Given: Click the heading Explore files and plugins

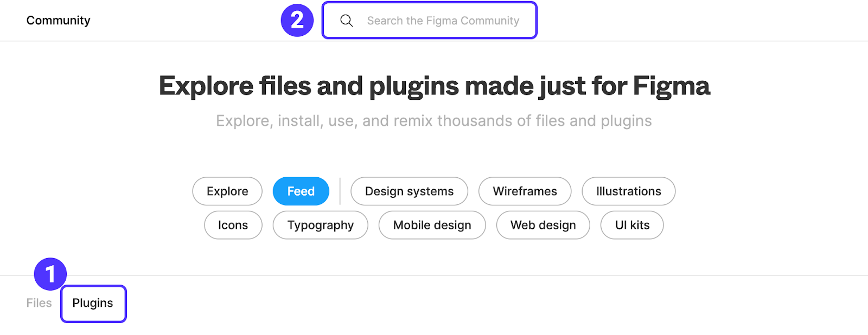Looking at the screenshot, I should 434,86.
